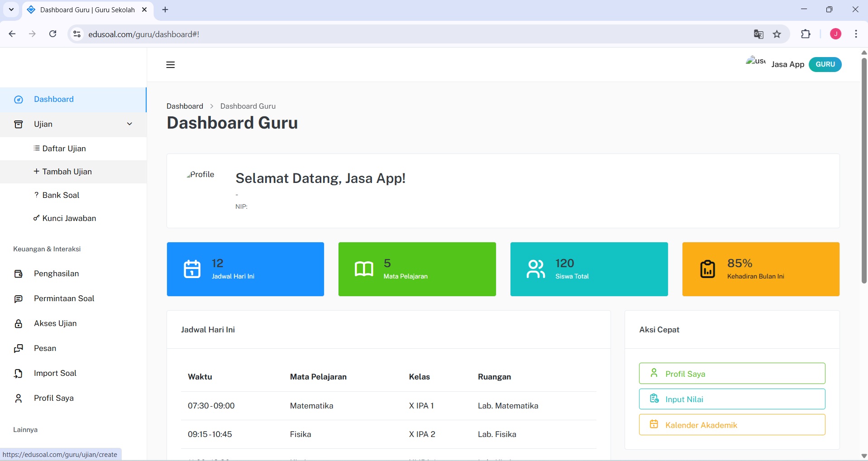The width and height of the screenshot is (868, 461).
Task: Select the Dashboard icon in sidebar
Action: tap(18, 99)
